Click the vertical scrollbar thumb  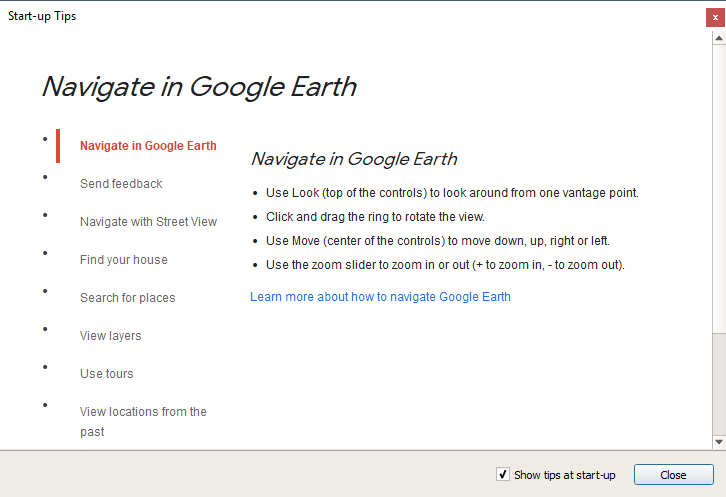[x=719, y=189]
